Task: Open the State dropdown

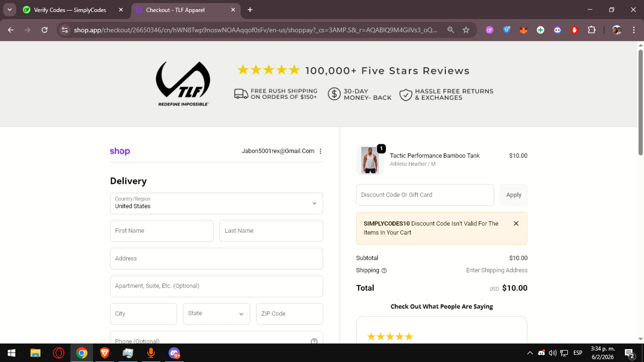Action: click(x=216, y=313)
